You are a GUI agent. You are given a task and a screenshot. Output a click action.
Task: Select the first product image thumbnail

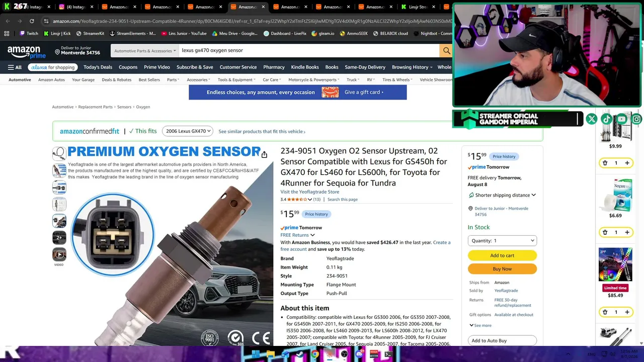59,153
